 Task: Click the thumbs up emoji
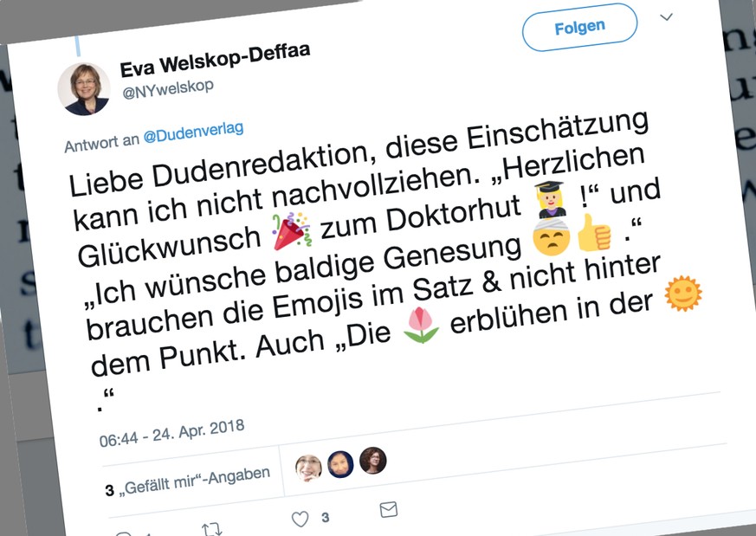(x=594, y=233)
